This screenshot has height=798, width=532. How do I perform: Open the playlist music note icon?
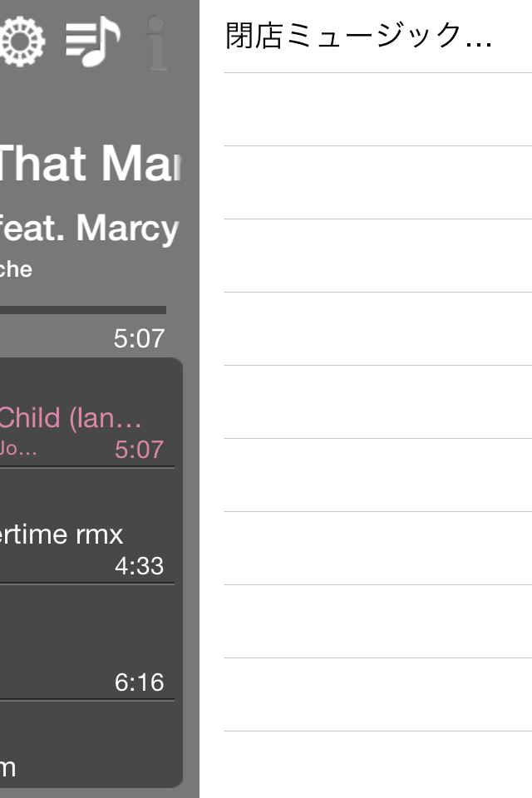(x=92, y=42)
